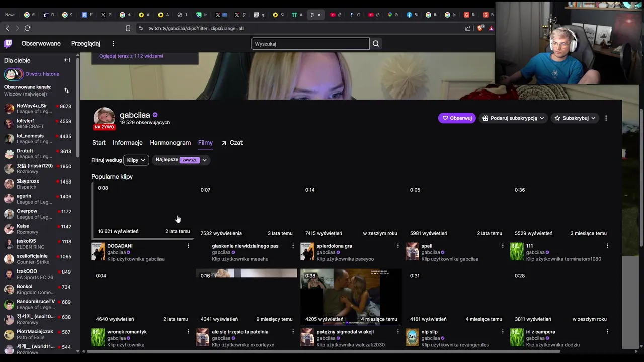Open the DOGADANI clip title
Viewport: 644px width, 362px height.
click(120, 246)
